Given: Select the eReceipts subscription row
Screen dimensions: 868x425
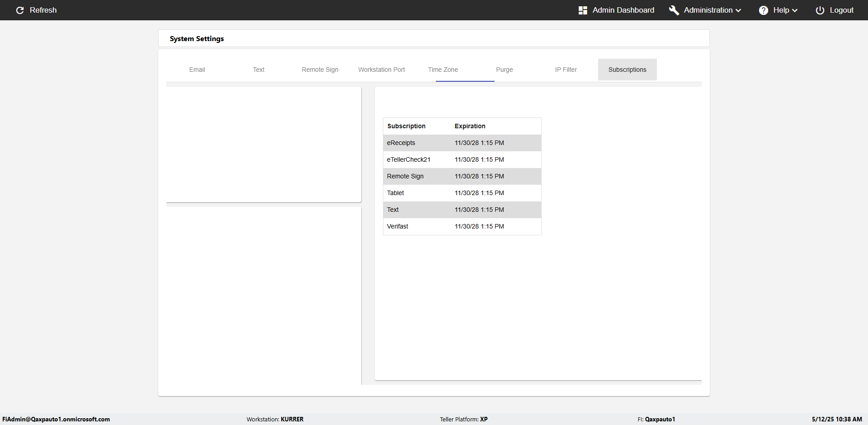Looking at the screenshot, I should coord(462,143).
